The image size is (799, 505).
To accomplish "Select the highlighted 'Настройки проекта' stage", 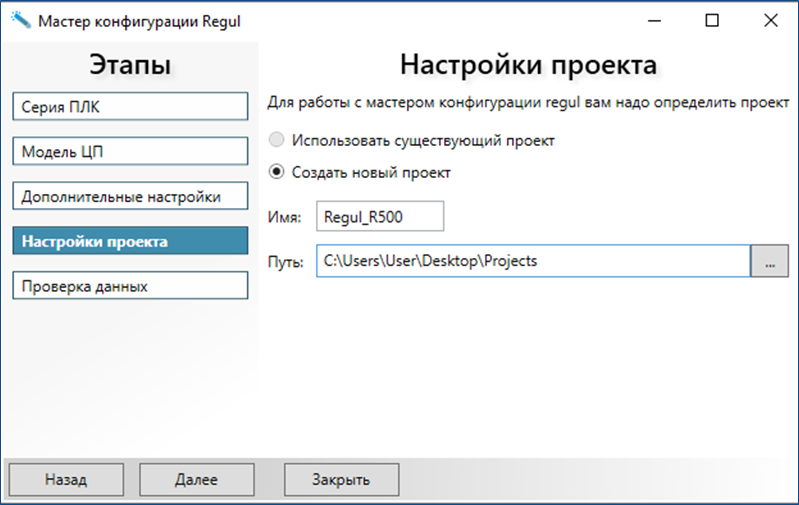I will tap(129, 241).
